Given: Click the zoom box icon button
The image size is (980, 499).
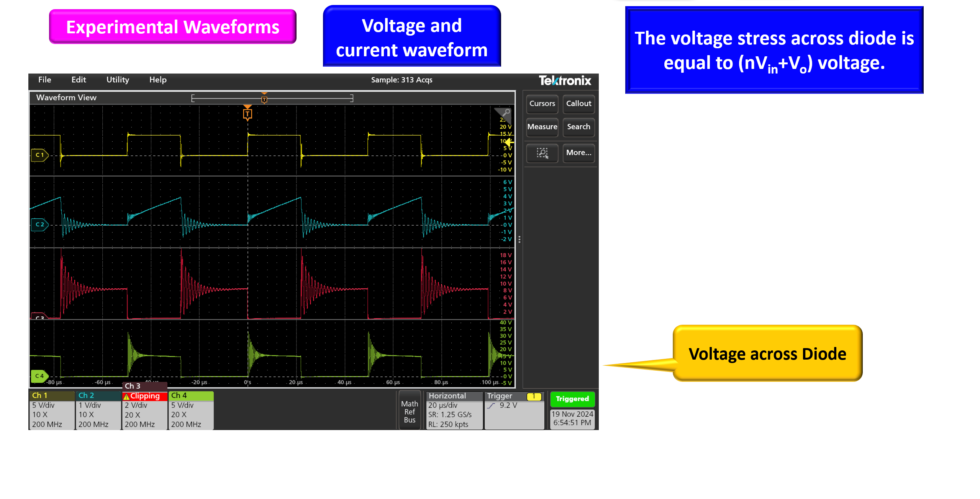Looking at the screenshot, I should click(542, 153).
